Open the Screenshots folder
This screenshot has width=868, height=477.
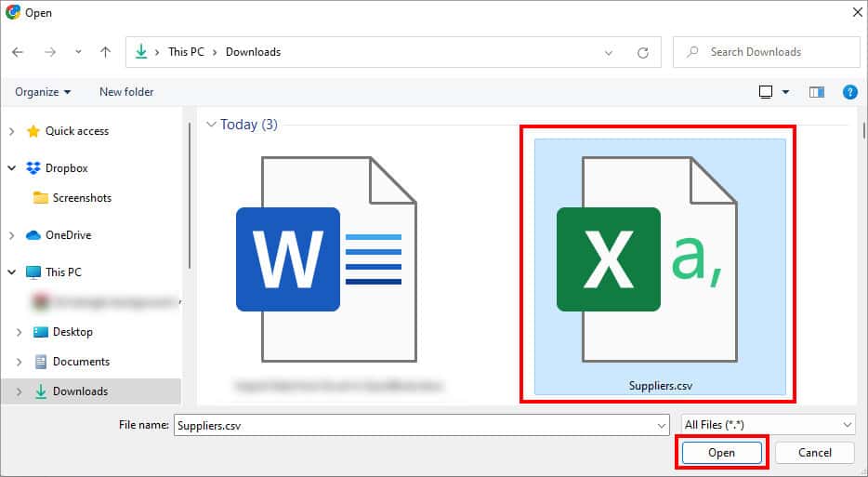point(82,198)
